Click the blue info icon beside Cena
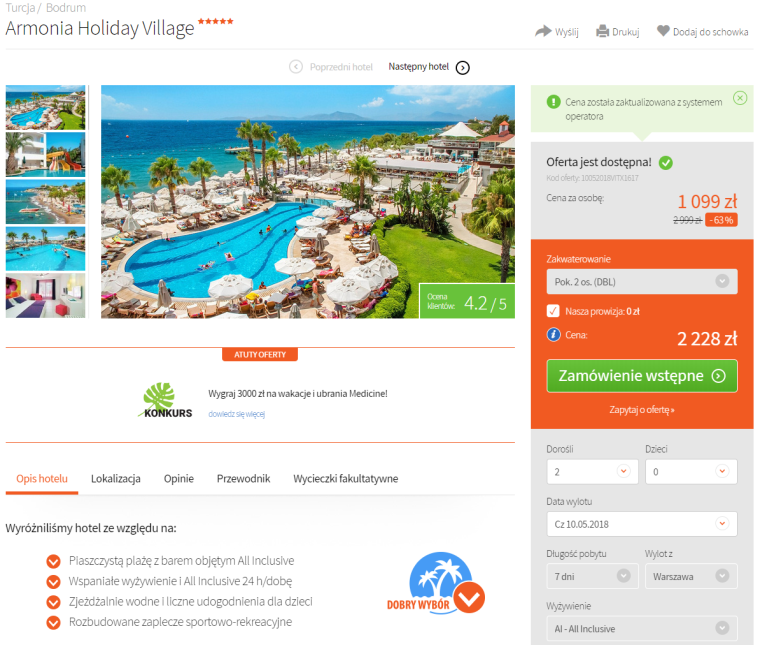 554,334
